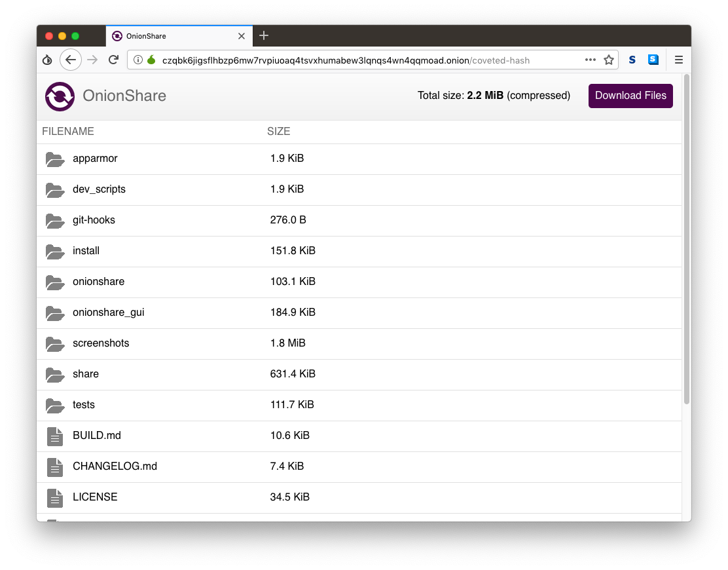Click the file icon next to LICENSE

[x=55, y=498]
